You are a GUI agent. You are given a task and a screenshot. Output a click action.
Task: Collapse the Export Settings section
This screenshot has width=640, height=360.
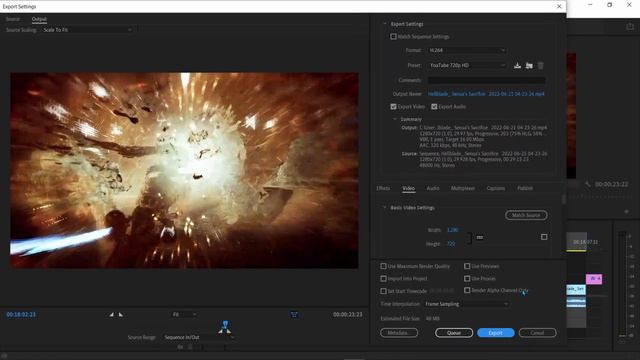coord(384,24)
